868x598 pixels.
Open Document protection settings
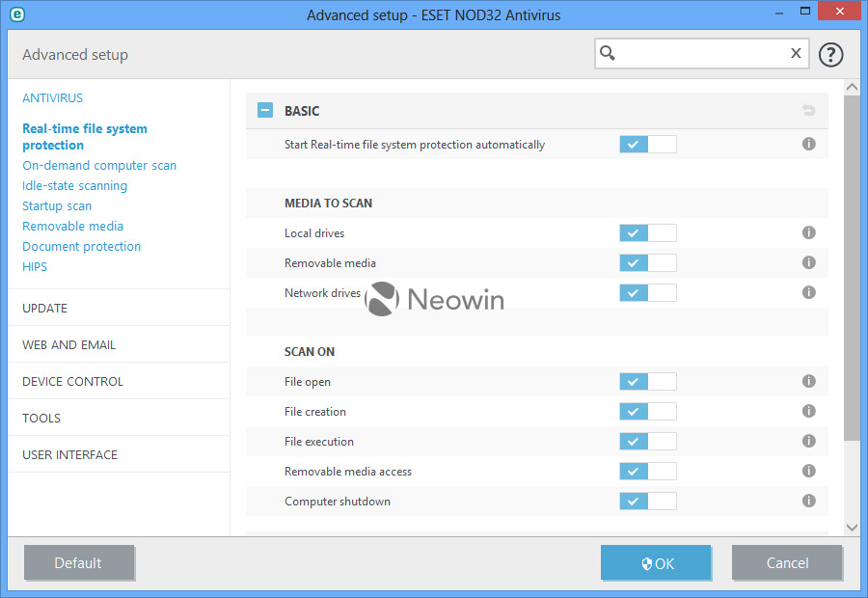click(81, 246)
